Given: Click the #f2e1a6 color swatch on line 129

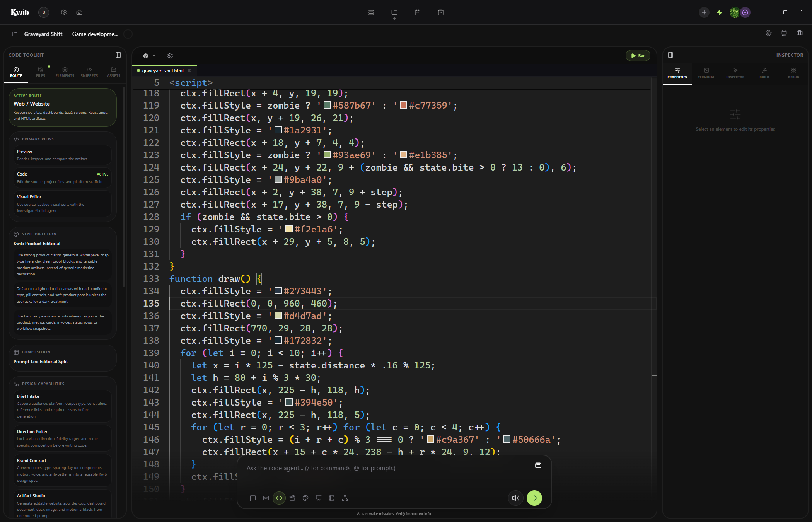Looking at the screenshot, I should (289, 229).
